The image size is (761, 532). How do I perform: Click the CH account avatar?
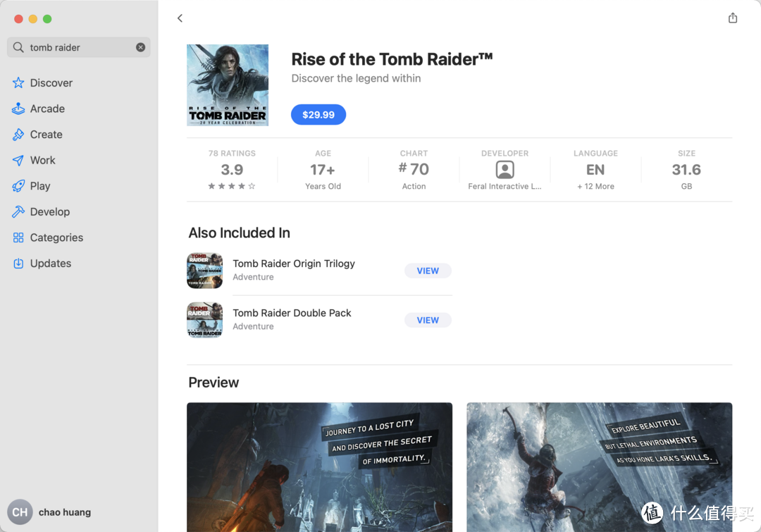pyautogui.click(x=20, y=512)
